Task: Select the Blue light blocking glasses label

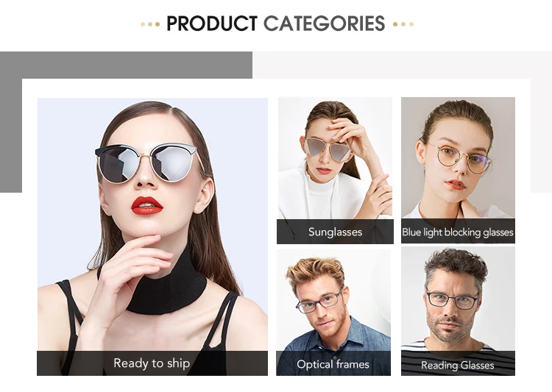Action: [x=458, y=232]
